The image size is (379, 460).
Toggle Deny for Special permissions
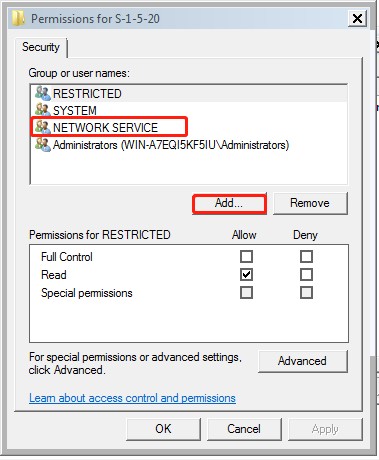coord(306,293)
